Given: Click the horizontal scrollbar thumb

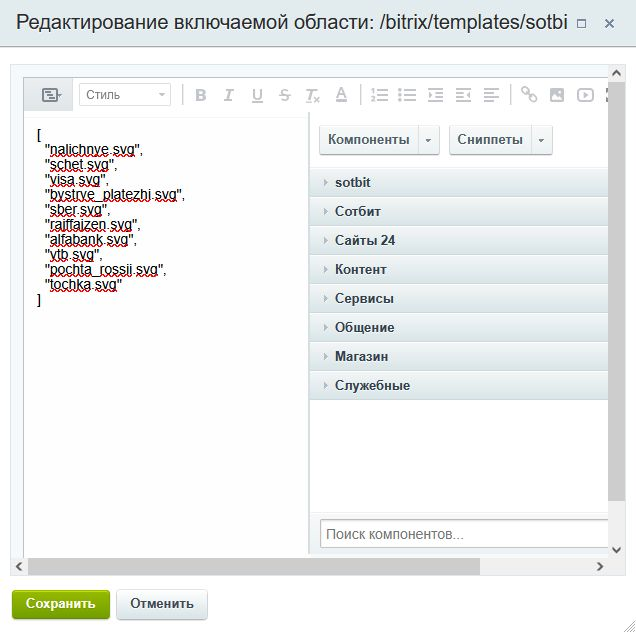Looking at the screenshot, I should (x=254, y=566).
